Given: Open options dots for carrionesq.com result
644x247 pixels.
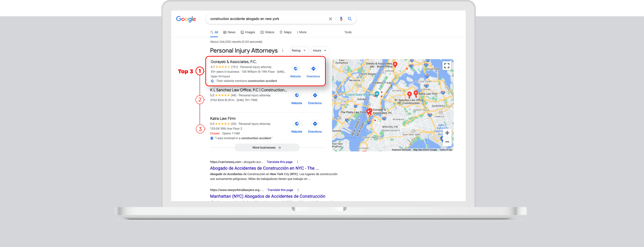Looking at the screenshot, I should click(x=298, y=162).
